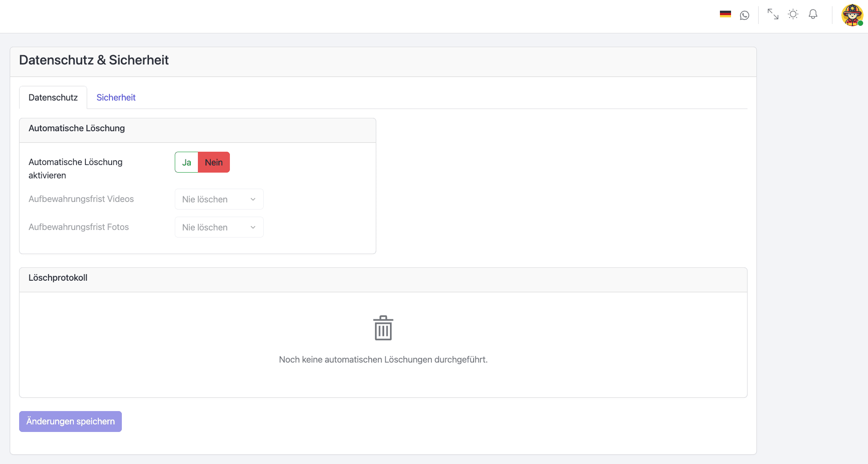Open the Aufbewahrungsfrist Videos dropdown
Image resolution: width=868 pixels, height=464 pixels.
coord(219,199)
